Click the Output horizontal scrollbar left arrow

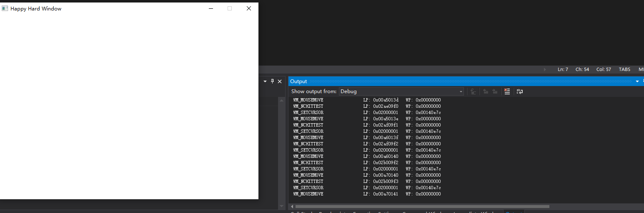tap(292, 206)
